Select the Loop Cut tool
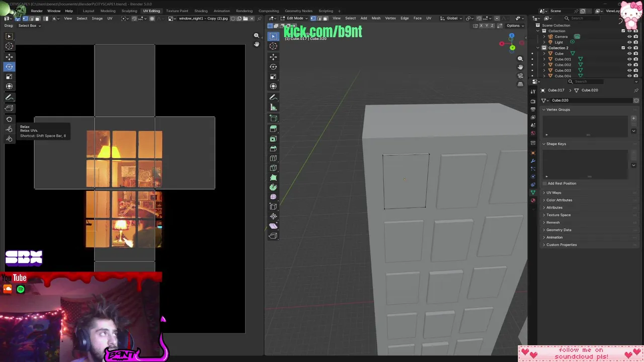Viewport: 644px width, 362px height. pos(273,158)
